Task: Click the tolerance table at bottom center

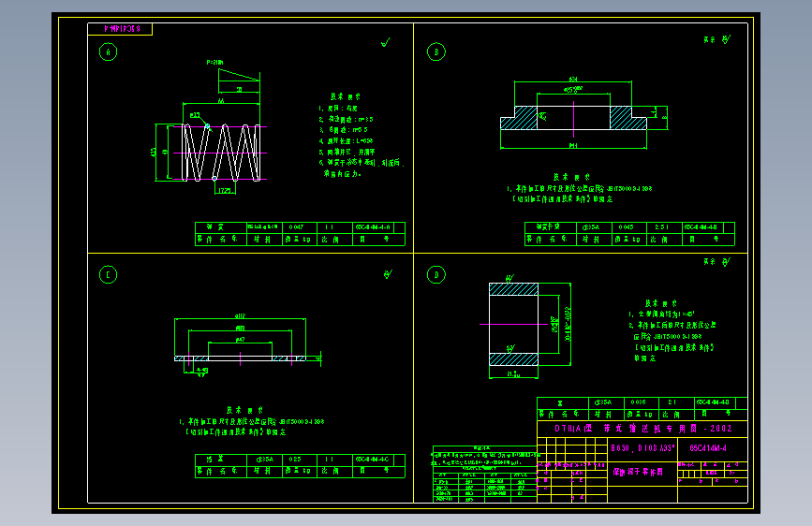Action: (x=484, y=474)
